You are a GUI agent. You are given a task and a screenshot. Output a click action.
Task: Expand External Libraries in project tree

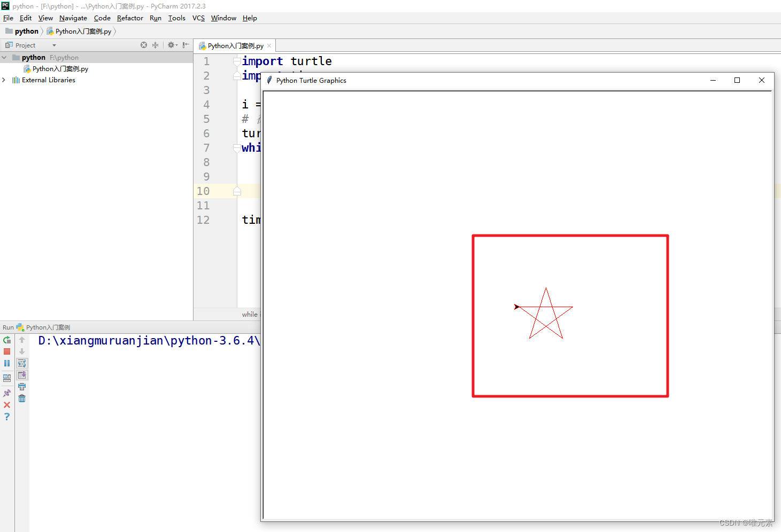(4, 80)
